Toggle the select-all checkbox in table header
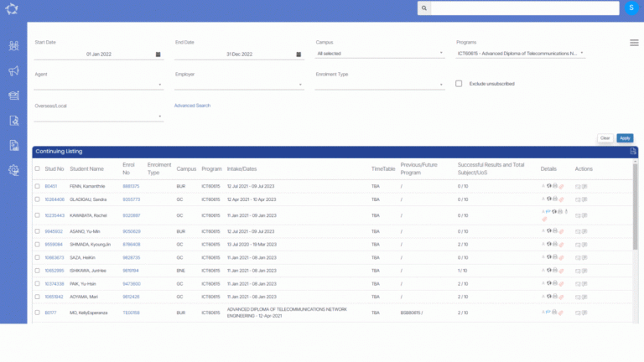This screenshot has width=644, height=362. pyautogui.click(x=37, y=168)
